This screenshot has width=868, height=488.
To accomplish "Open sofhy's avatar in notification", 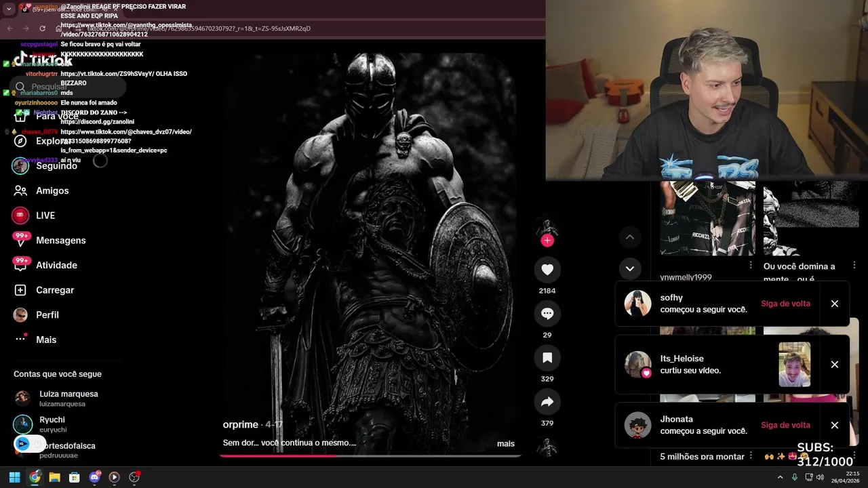I will [637, 304].
